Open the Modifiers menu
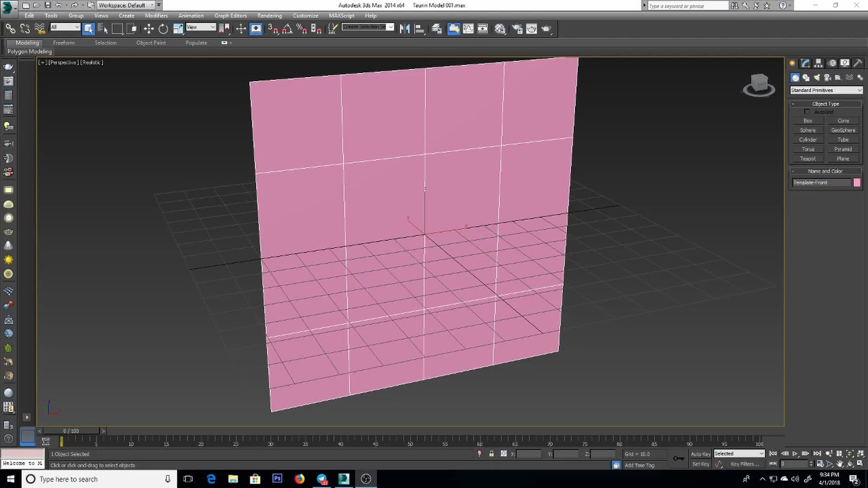Image resolution: width=868 pixels, height=488 pixels. (x=156, y=16)
